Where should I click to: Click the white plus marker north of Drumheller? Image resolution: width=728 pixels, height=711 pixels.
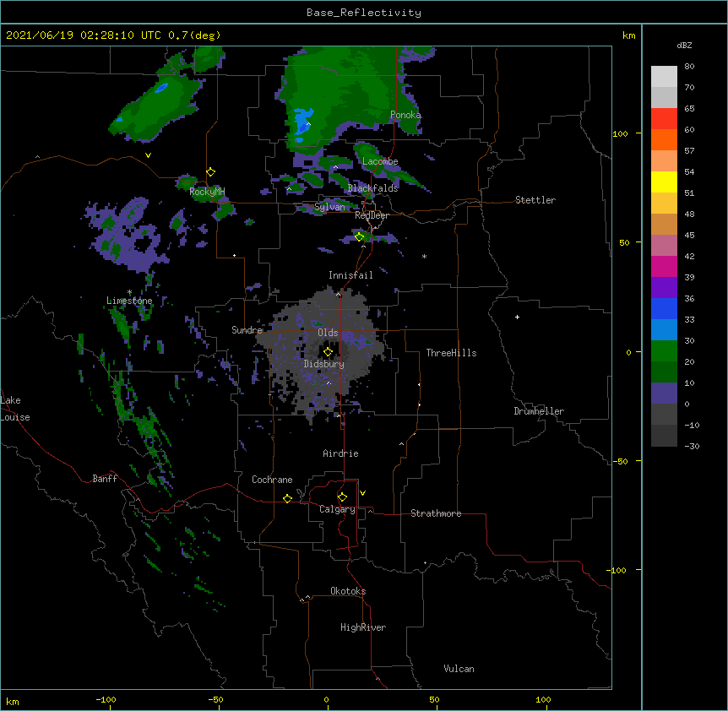click(x=517, y=317)
